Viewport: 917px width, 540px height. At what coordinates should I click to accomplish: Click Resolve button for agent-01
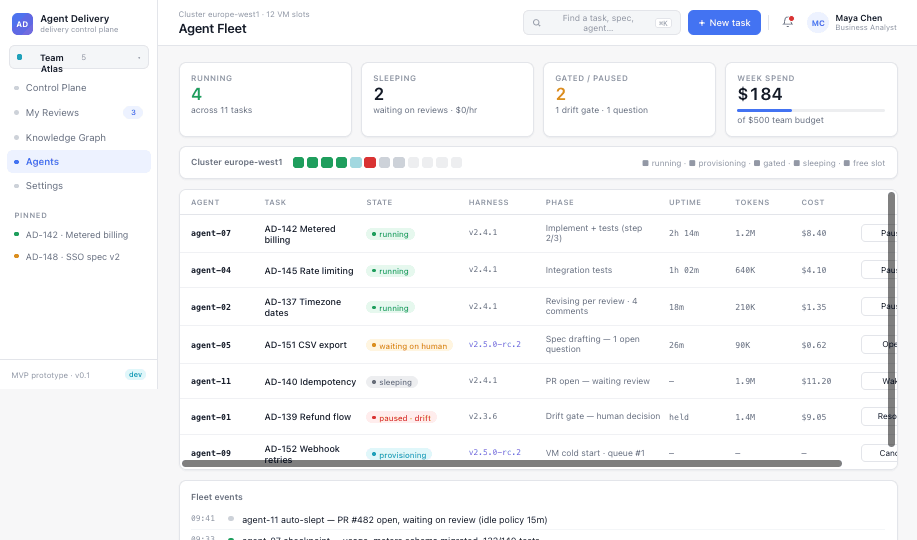click(878, 416)
